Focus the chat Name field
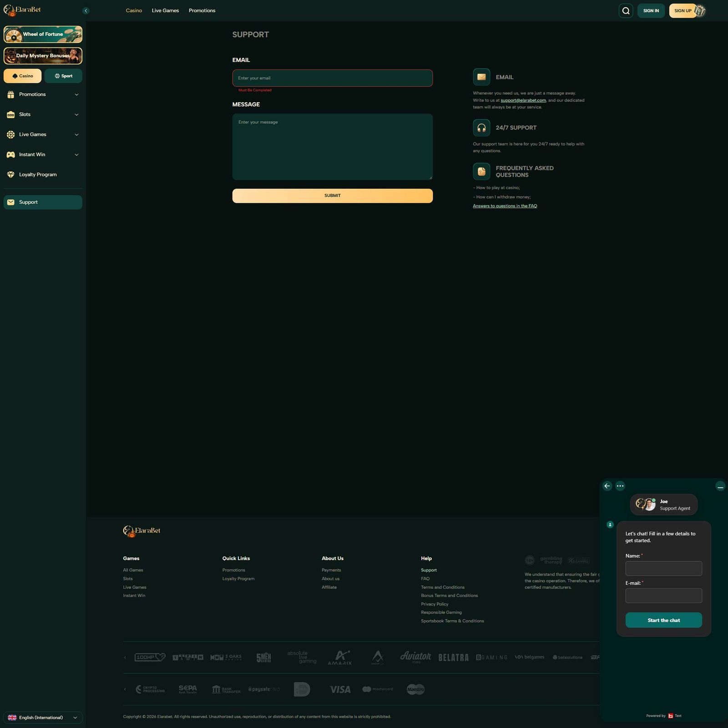This screenshot has height=728, width=728. click(x=664, y=568)
